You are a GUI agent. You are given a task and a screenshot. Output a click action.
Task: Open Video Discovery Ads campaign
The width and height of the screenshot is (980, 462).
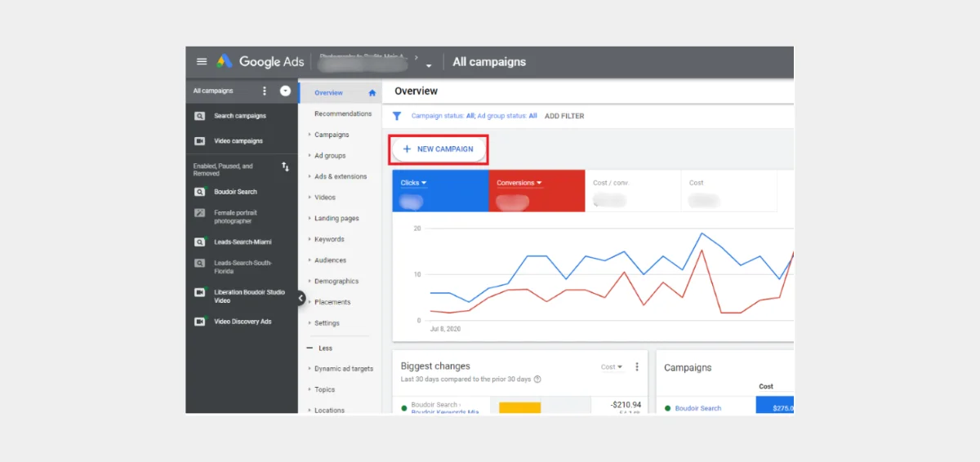click(243, 322)
